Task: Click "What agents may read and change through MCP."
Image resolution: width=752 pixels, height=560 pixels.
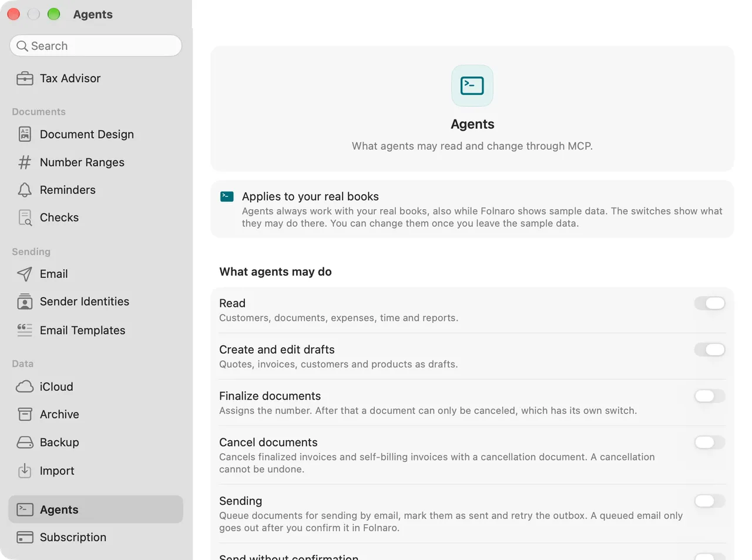Action: coord(472,146)
